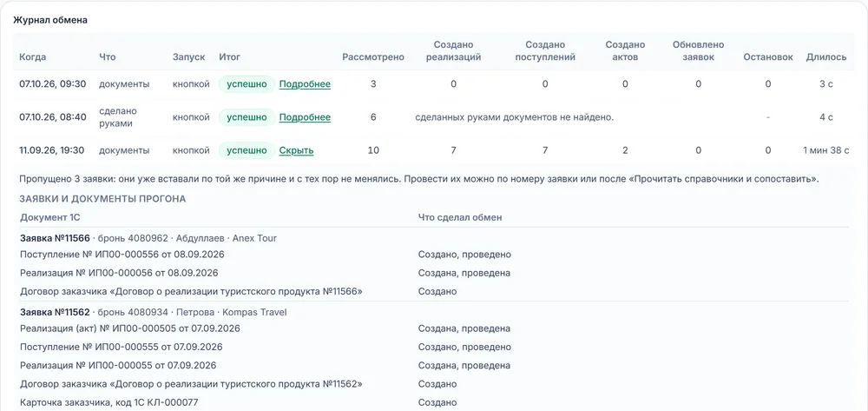Viewport: 868px width, 411px height.
Task: Select the date 07.10.26, 08:40
Action: tap(53, 117)
